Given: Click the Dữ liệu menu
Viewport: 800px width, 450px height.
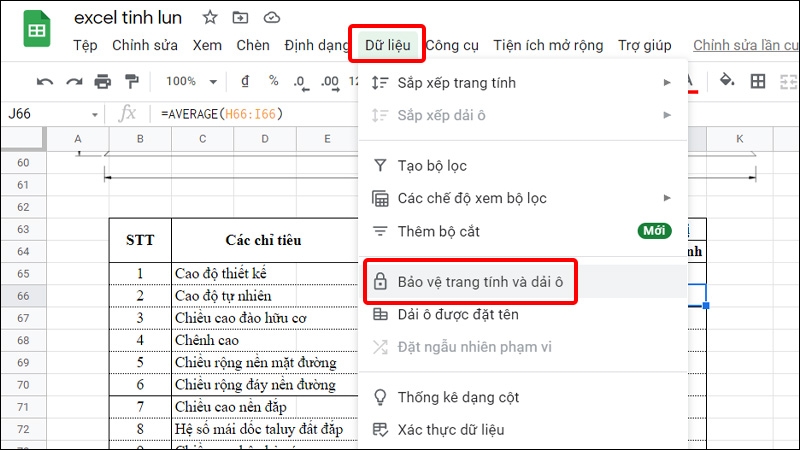Looking at the screenshot, I should click(x=387, y=45).
